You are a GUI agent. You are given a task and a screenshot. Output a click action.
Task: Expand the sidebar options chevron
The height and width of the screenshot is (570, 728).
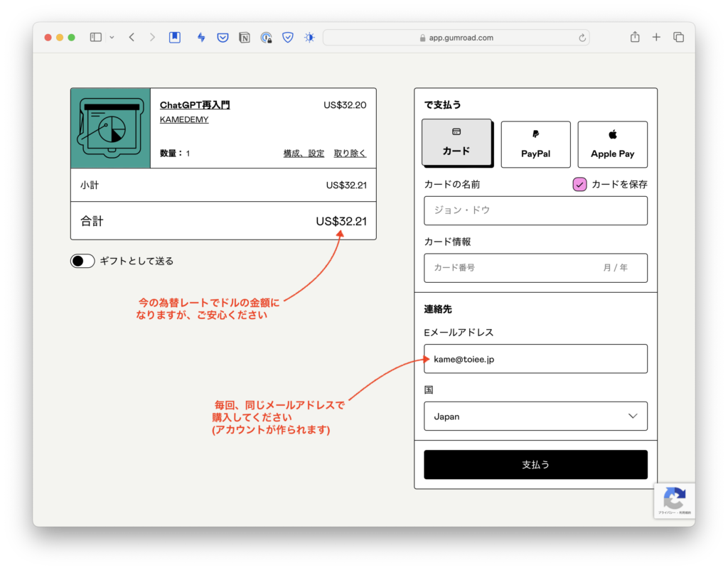tap(112, 38)
